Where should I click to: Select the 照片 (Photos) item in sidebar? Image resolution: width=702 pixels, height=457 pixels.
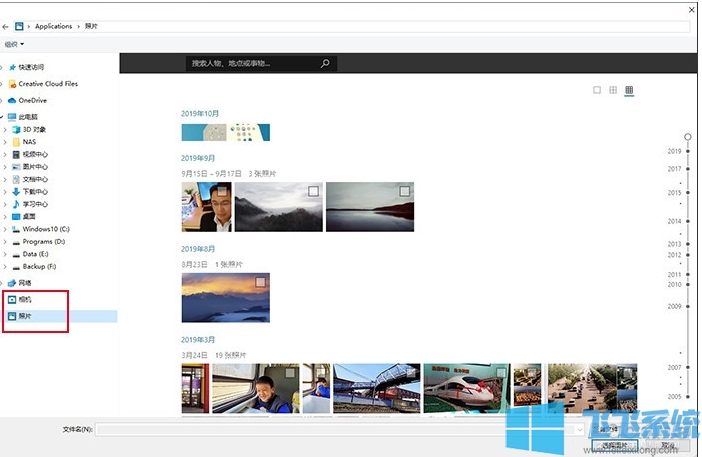26,316
